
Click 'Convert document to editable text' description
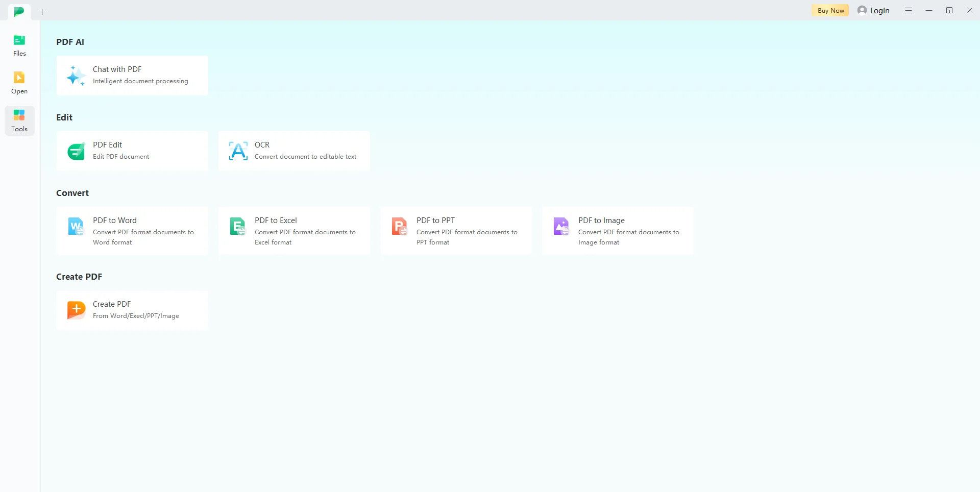pos(305,157)
